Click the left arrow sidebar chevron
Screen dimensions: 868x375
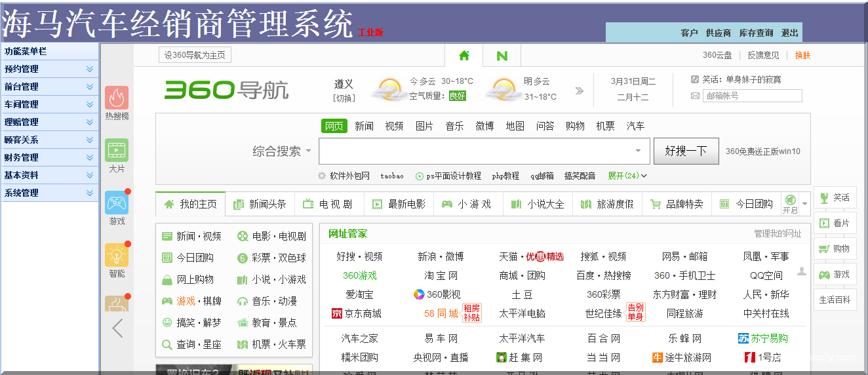(117, 328)
